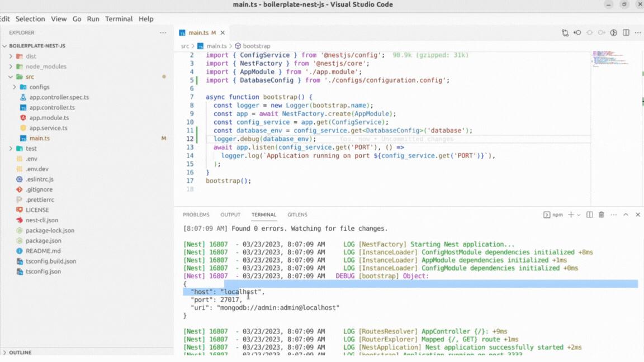The height and width of the screenshot is (362, 644).
Task: Click the line 12 number in the gutter
Action: (x=190, y=139)
